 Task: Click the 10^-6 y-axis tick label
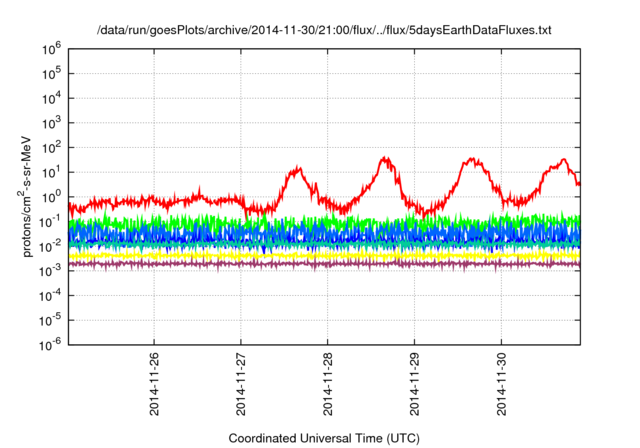(50, 345)
